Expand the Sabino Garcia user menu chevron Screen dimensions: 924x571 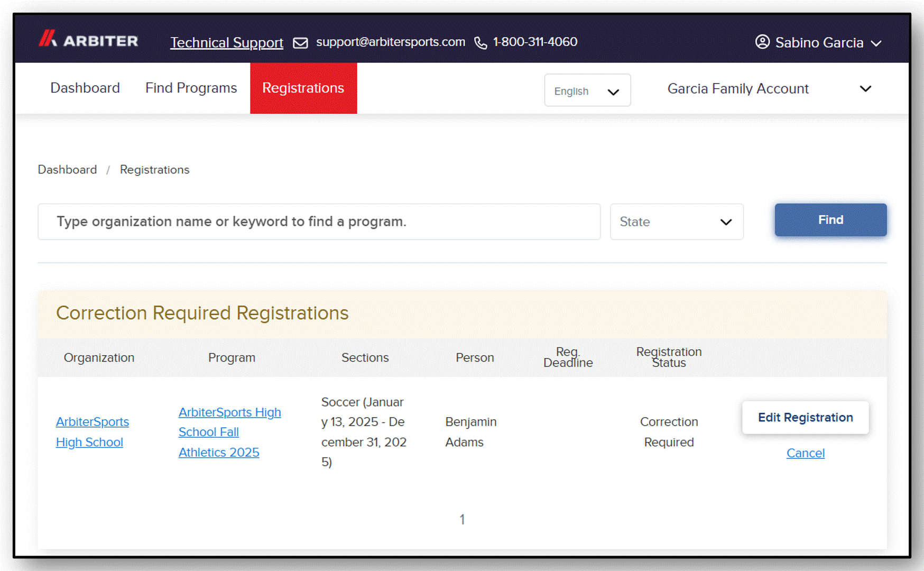tap(876, 43)
